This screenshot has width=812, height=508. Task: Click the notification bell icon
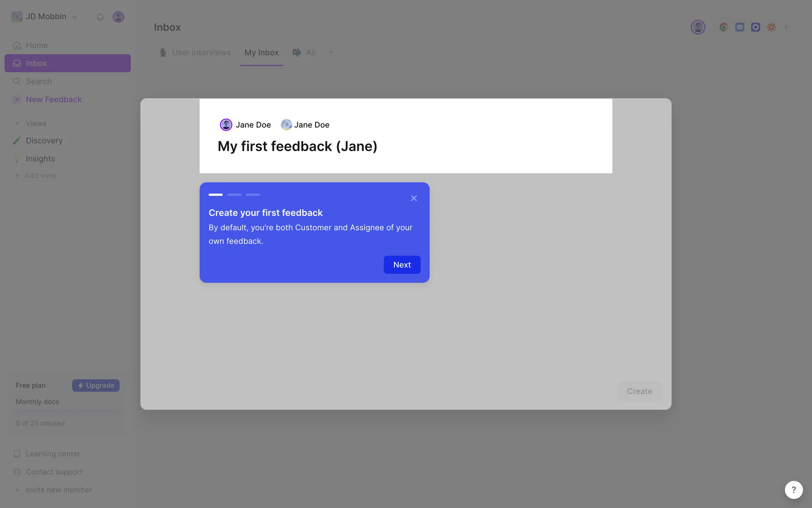100,17
